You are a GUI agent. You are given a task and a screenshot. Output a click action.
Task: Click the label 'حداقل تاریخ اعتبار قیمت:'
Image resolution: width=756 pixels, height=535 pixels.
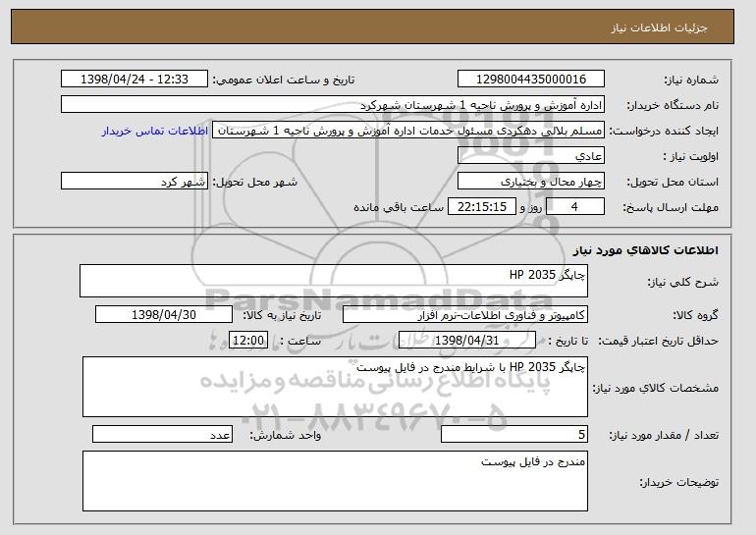click(x=658, y=342)
